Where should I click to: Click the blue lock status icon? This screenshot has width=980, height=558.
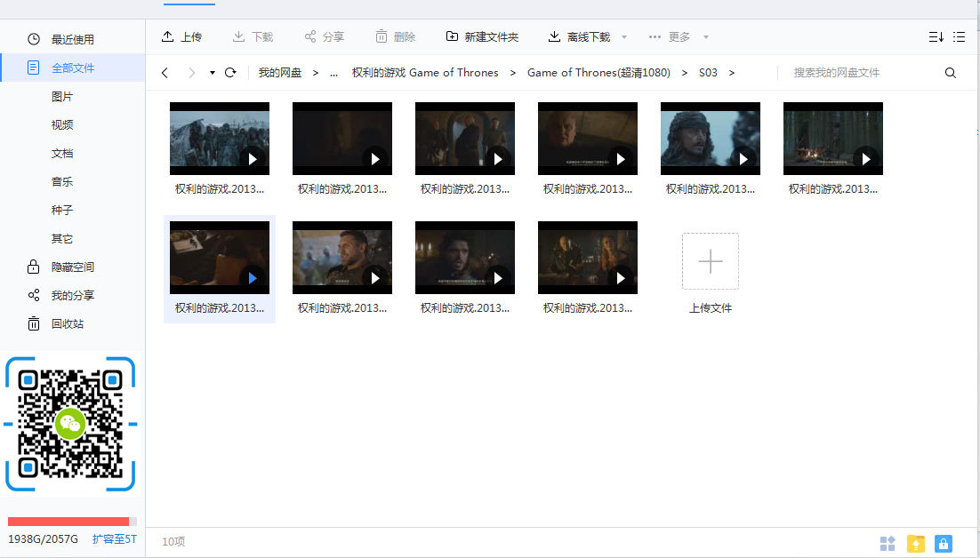point(944,544)
